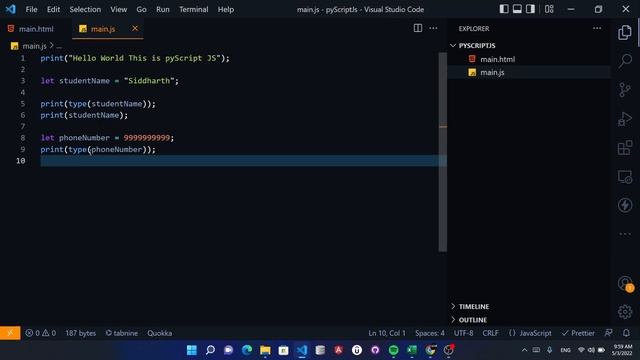The image size is (640, 360).
Task: Open Excel from the taskbar
Action: 412,350
